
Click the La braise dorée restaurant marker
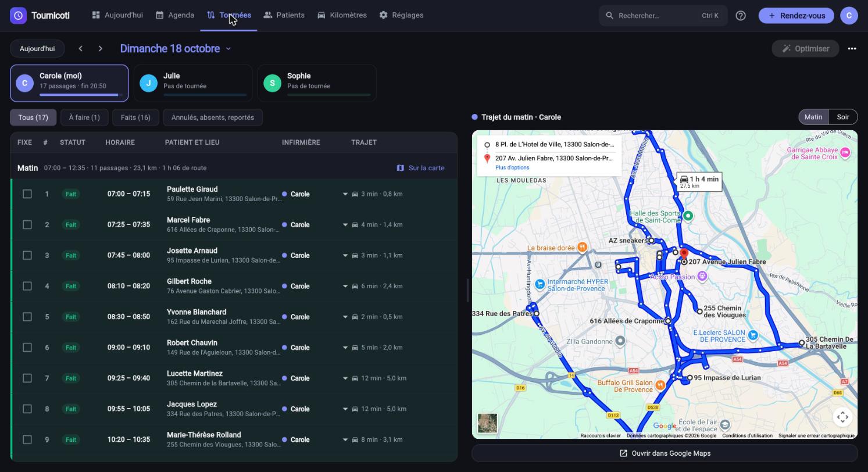[582, 248]
